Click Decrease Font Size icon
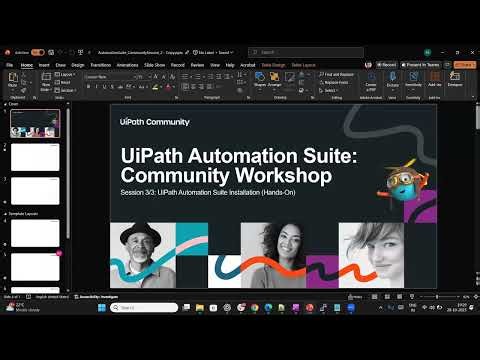480x360 pixels. (x=163, y=77)
